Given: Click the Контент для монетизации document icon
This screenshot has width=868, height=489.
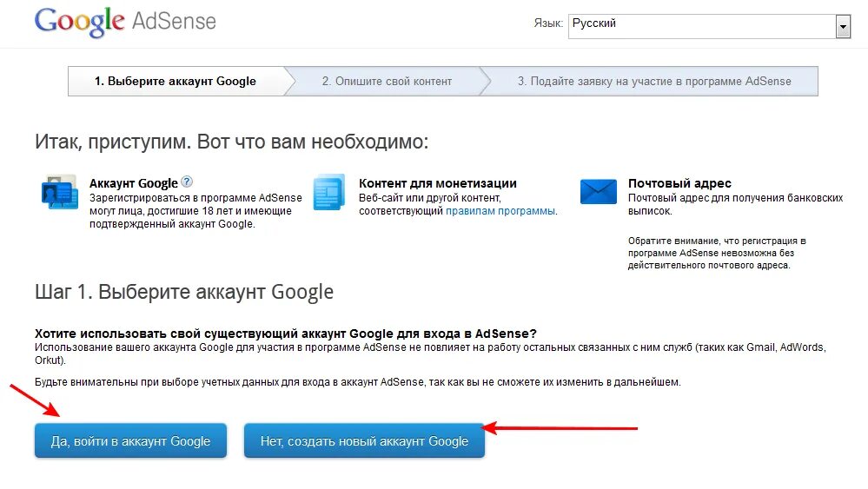Looking at the screenshot, I should (x=329, y=192).
